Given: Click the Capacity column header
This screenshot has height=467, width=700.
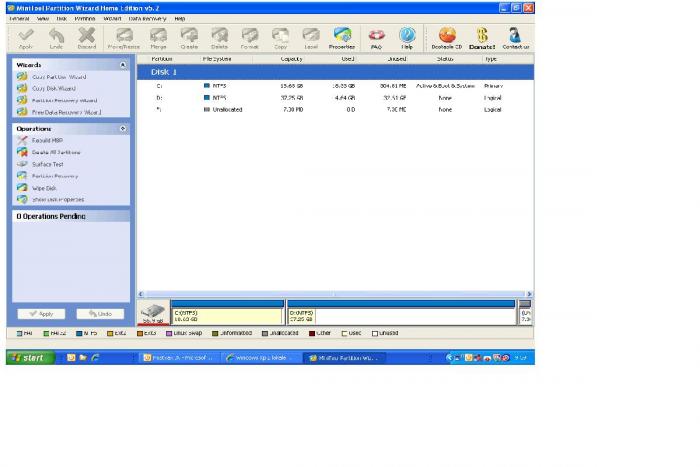Looking at the screenshot, I should 292,59.
